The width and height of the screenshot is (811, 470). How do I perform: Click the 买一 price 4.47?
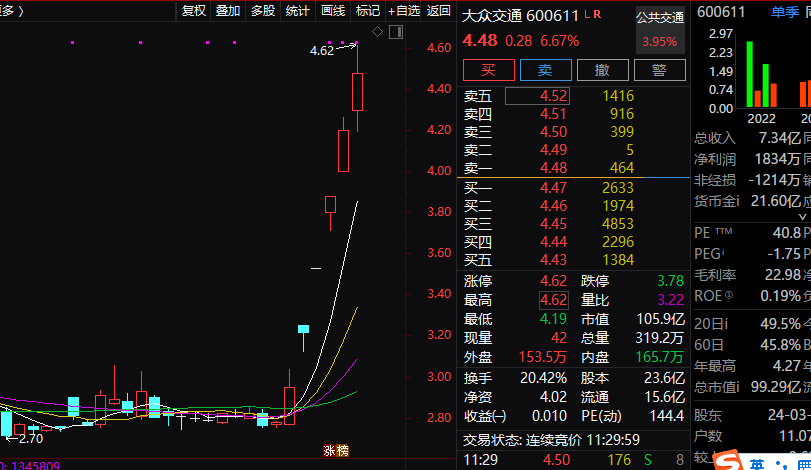[553, 188]
